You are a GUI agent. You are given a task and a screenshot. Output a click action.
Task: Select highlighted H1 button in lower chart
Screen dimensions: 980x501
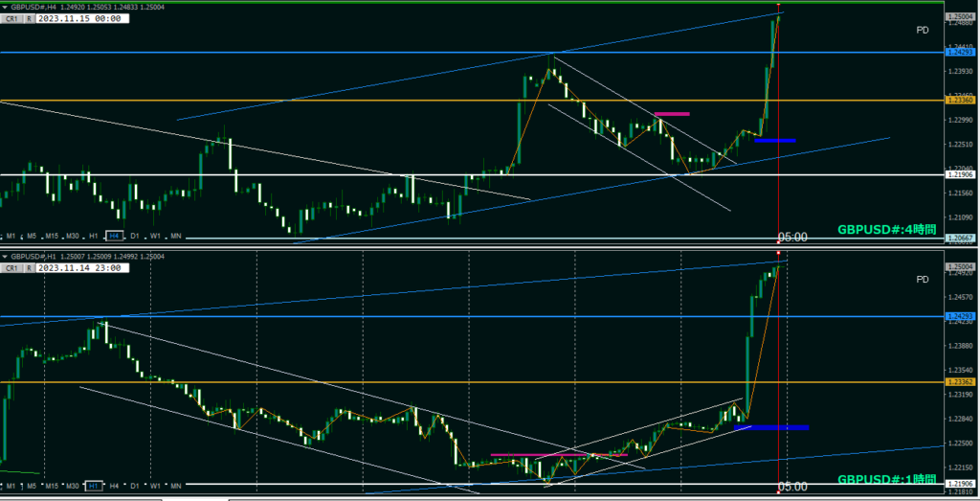coord(94,486)
